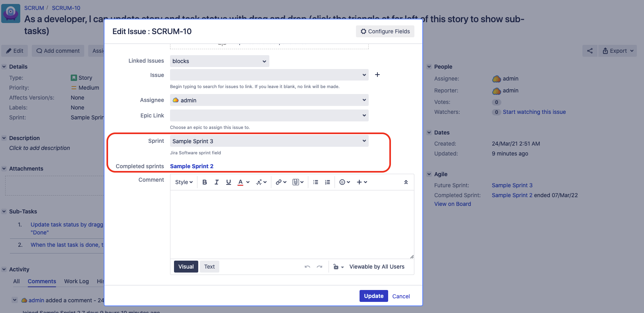The image size is (644, 313).
Task: Click the attachments drop zone
Action: coord(54,186)
